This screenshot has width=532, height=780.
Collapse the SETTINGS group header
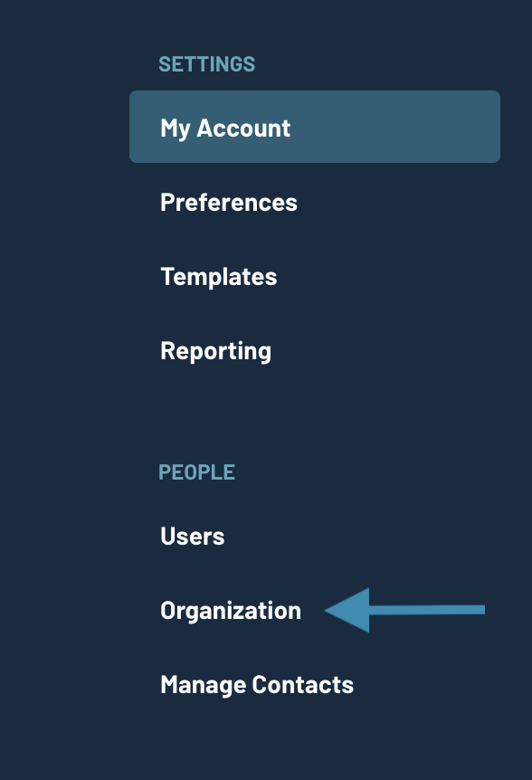pos(207,64)
